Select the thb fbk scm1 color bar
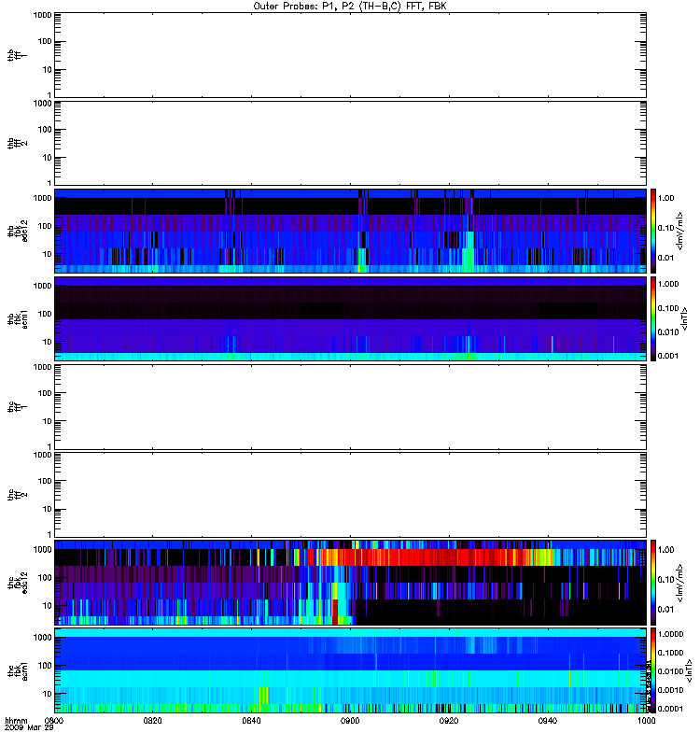Viewport: 700px width, 747px height. click(653, 318)
